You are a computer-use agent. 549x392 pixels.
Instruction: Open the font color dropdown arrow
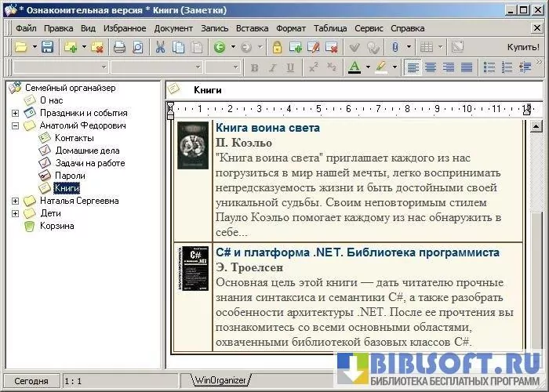[x=368, y=67]
